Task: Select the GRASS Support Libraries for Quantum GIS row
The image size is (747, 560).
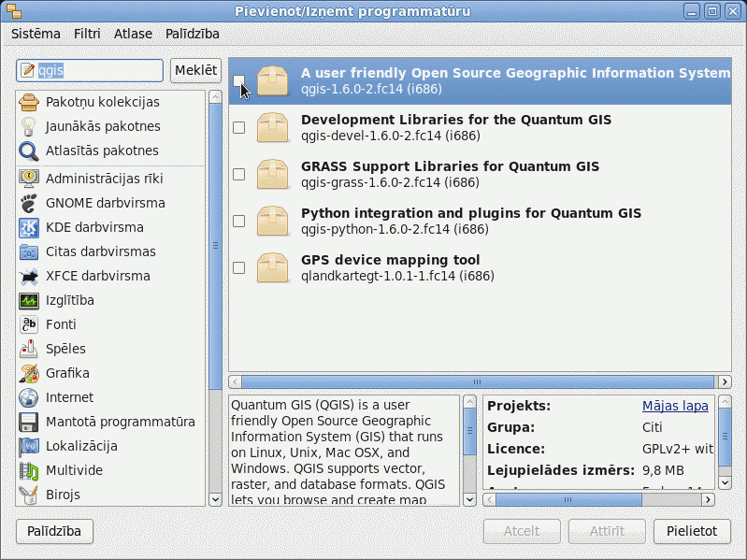Action: coord(480,174)
